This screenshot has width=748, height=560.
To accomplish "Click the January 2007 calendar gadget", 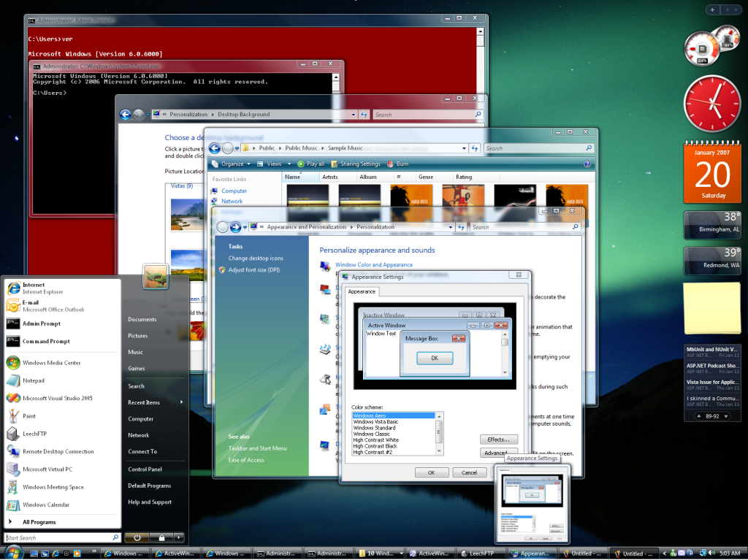I will (x=712, y=172).
